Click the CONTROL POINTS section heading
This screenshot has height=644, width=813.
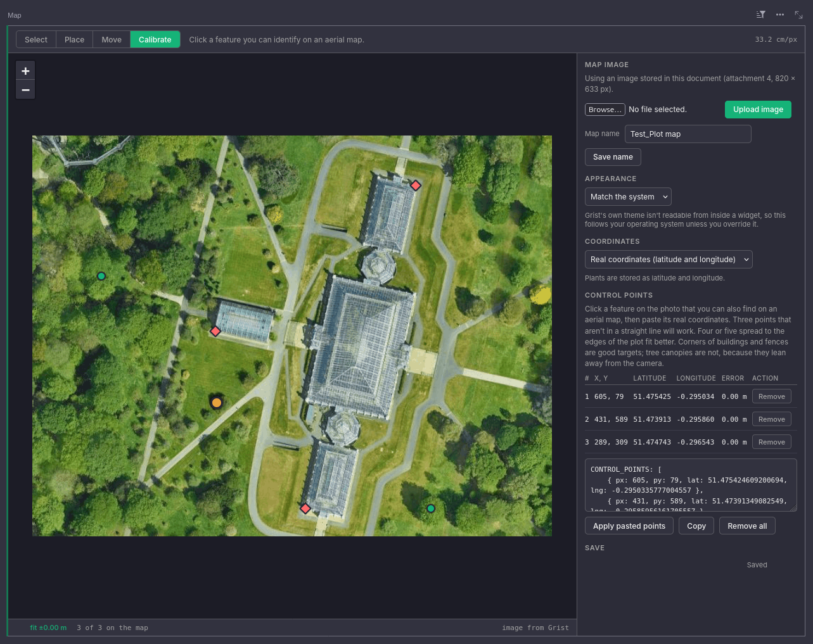(618, 295)
